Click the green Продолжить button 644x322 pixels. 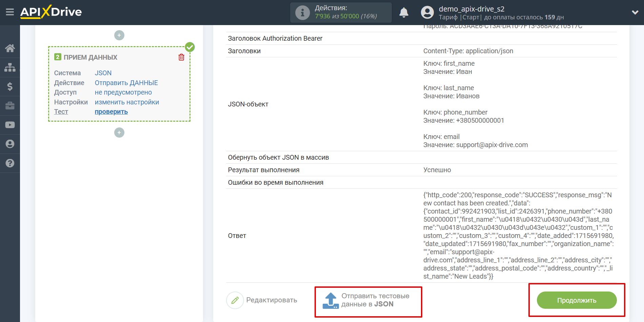point(577,300)
